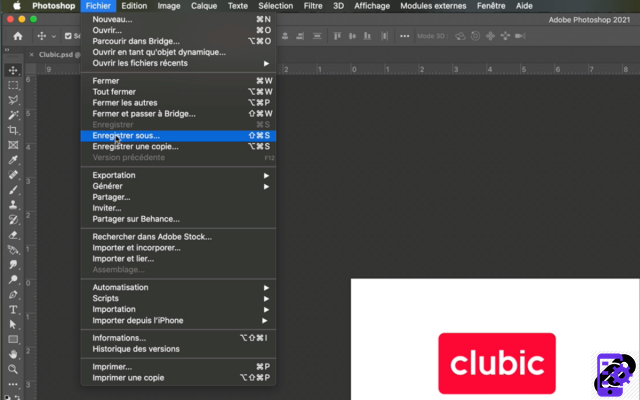Select the Brush tool
The height and width of the screenshot is (400, 640).
[x=13, y=190]
